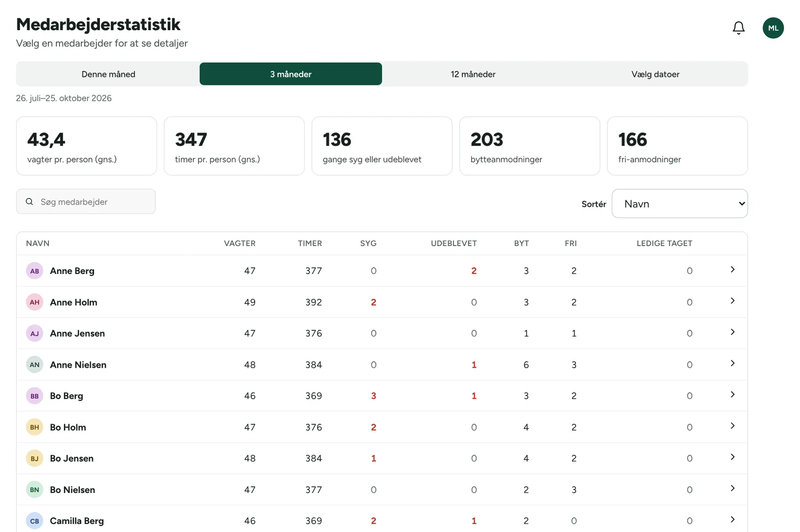Expand Camilla Berg's row chevron
This screenshot has width=800, height=532.
[732, 520]
